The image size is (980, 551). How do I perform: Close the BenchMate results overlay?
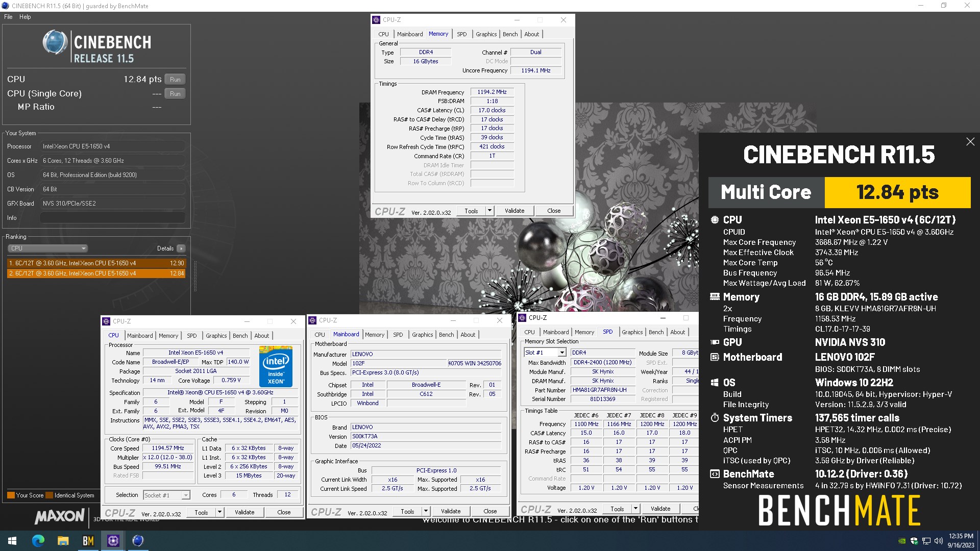point(970,142)
